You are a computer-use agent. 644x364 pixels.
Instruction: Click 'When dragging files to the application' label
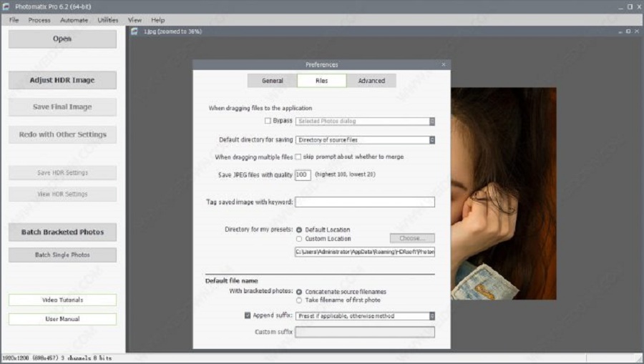260,108
